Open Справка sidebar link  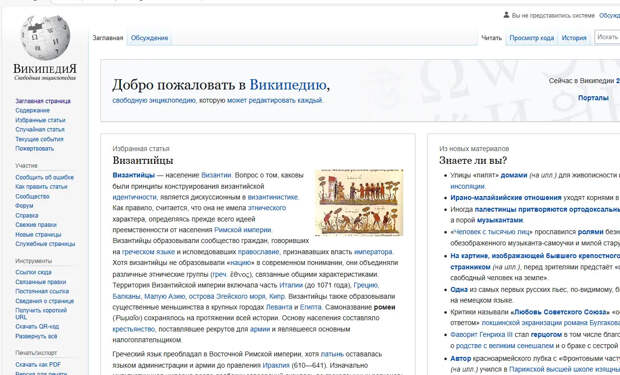coord(26,216)
